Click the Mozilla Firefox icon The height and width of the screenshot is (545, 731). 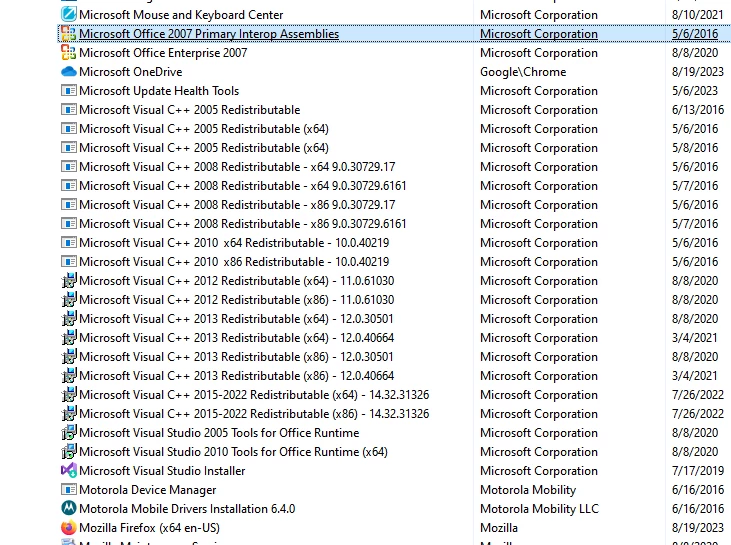tap(69, 528)
